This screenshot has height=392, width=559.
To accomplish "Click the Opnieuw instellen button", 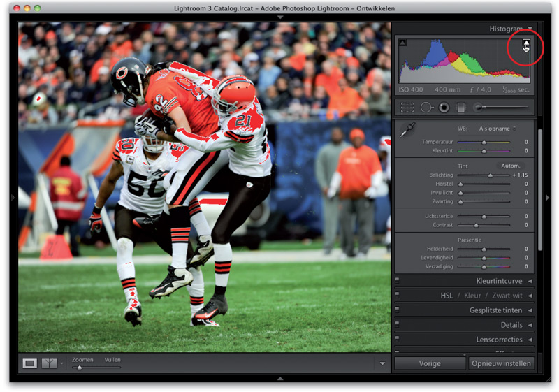I will point(501,363).
